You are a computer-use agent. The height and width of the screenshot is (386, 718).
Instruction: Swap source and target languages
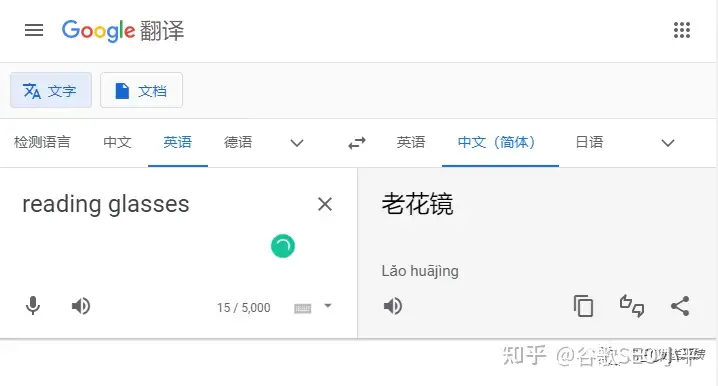point(357,143)
